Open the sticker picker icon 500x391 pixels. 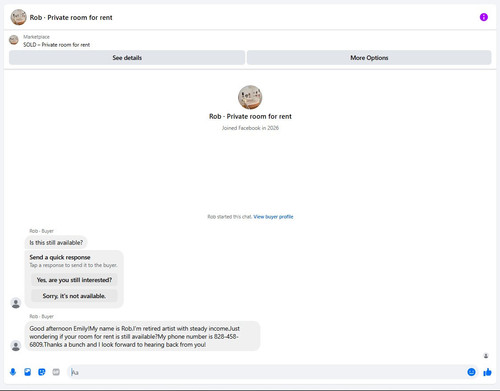tap(42, 372)
